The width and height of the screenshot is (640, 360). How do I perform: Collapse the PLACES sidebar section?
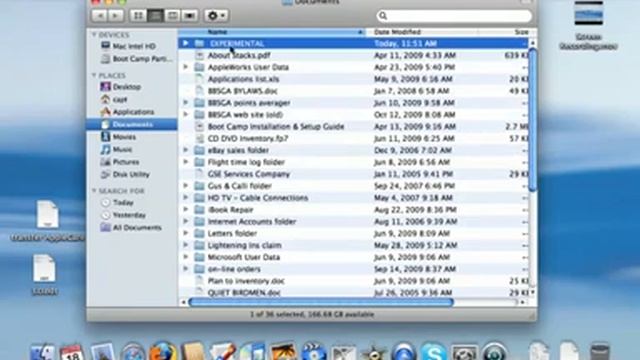pos(94,76)
